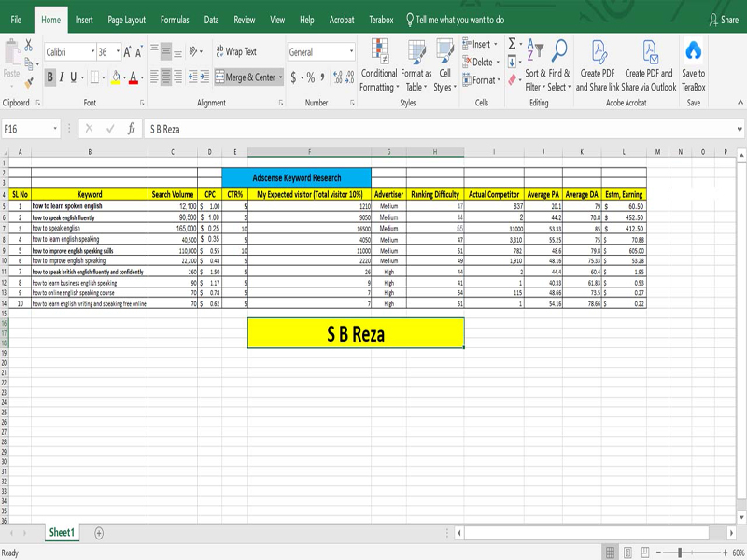Viewport: 747px width, 560px height.
Task: Toggle Bold formatting
Action: [x=51, y=77]
